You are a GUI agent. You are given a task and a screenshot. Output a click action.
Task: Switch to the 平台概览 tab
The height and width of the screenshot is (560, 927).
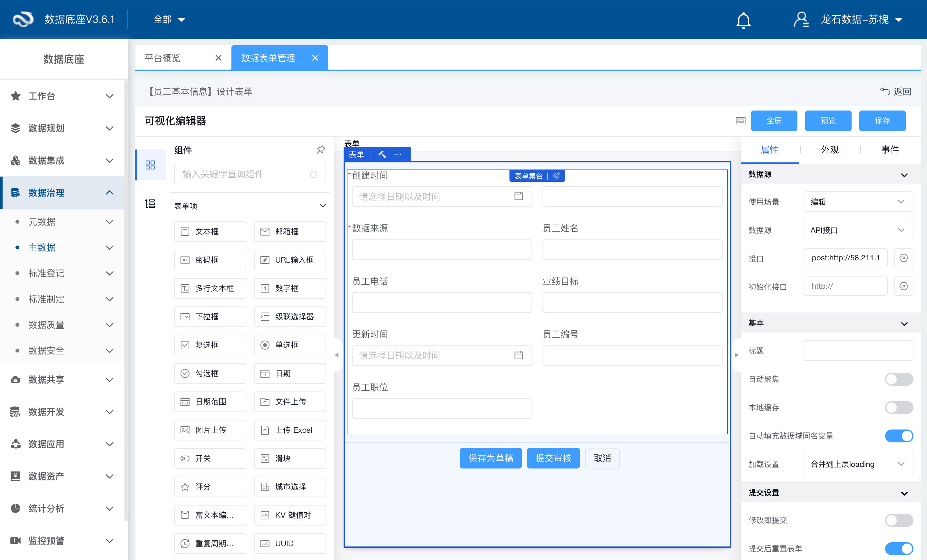162,58
